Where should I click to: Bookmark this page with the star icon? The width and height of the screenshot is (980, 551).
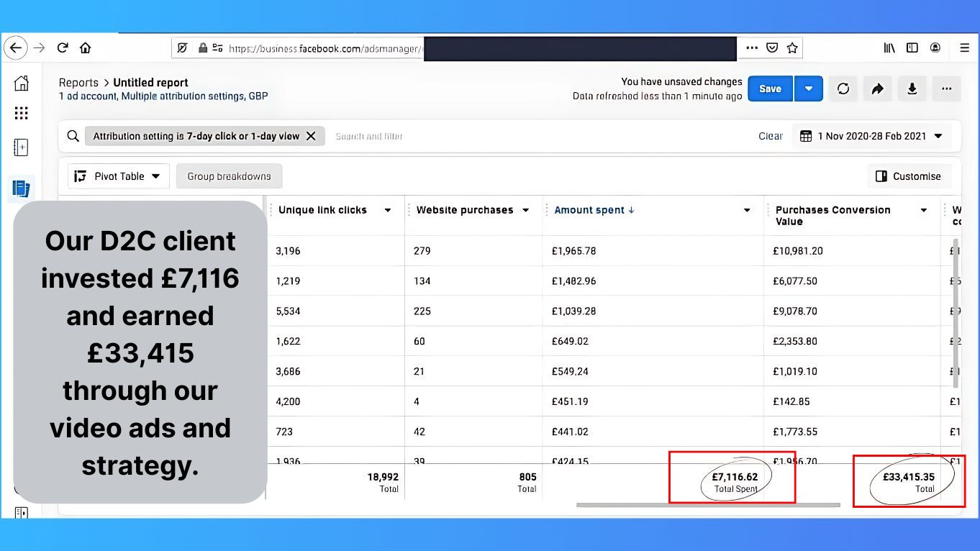click(792, 48)
